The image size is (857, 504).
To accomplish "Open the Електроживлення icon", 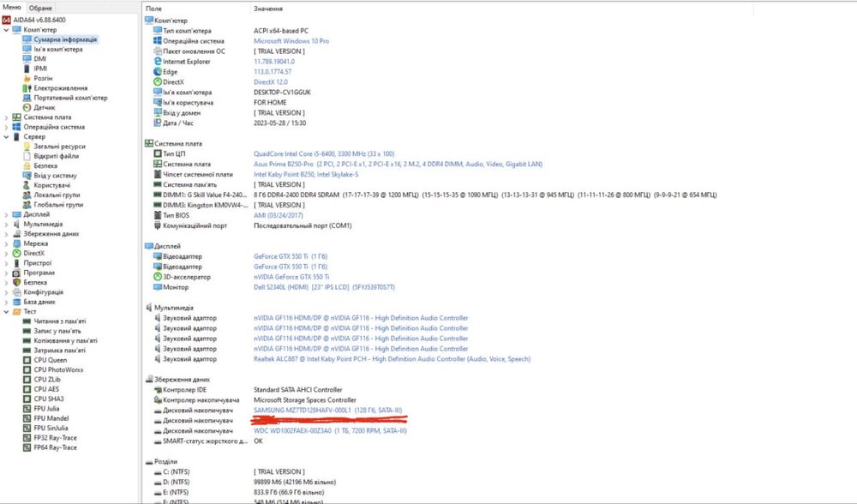I will (x=27, y=88).
